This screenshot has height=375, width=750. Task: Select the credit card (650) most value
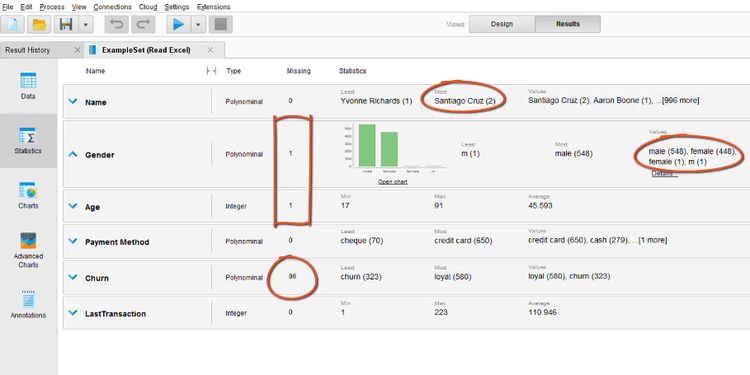(463, 241)
